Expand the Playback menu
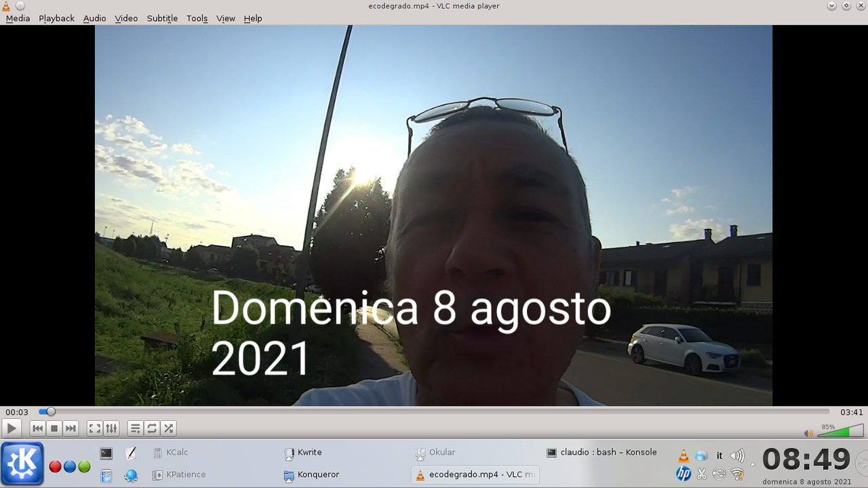The image size is (868, 488). coord(56,18)
